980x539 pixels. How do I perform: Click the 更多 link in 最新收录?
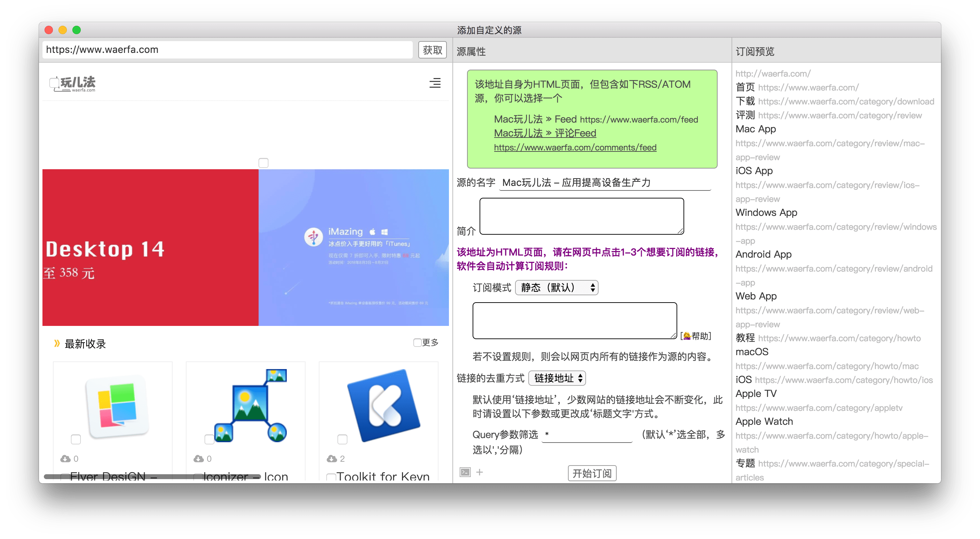(430, 342)
